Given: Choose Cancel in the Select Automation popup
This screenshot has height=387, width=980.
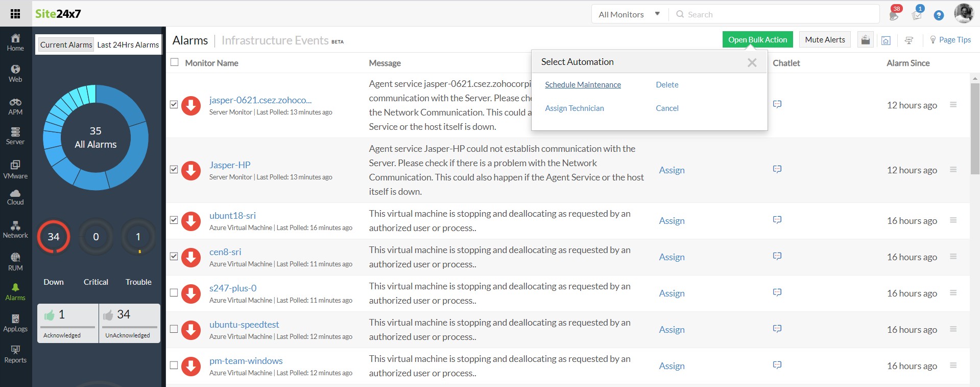Looking at the screenshot, I should [667, 108].
